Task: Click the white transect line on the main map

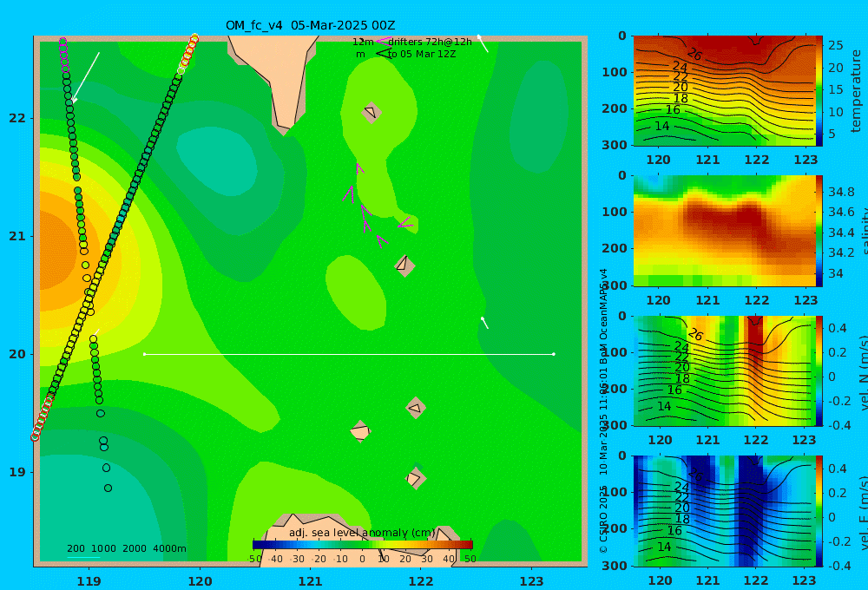Action: [349, 354]
